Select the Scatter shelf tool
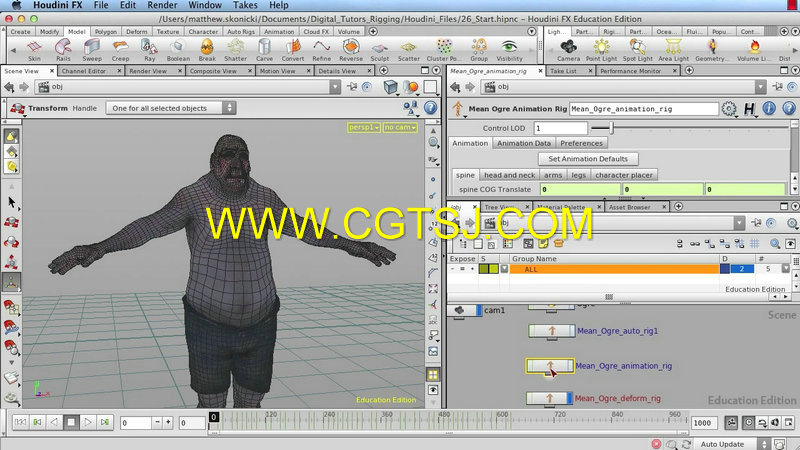 point(409,51)
